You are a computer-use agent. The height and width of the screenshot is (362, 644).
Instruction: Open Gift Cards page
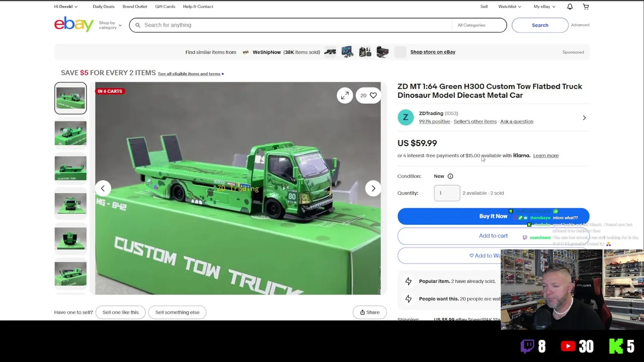pos(165,7)
